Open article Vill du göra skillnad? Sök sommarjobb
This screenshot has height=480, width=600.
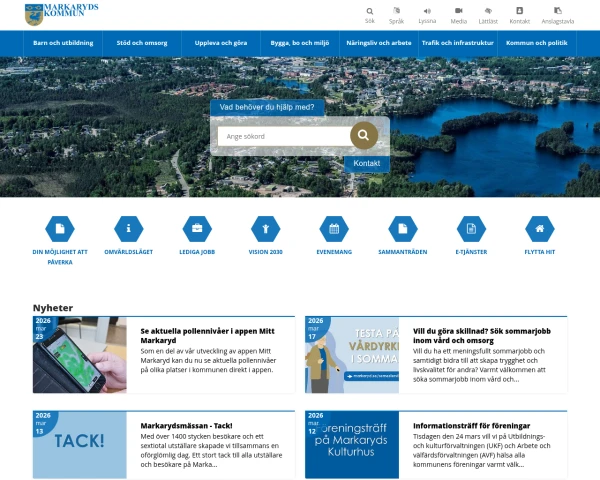pyautogui.click(x=482, y=336)
